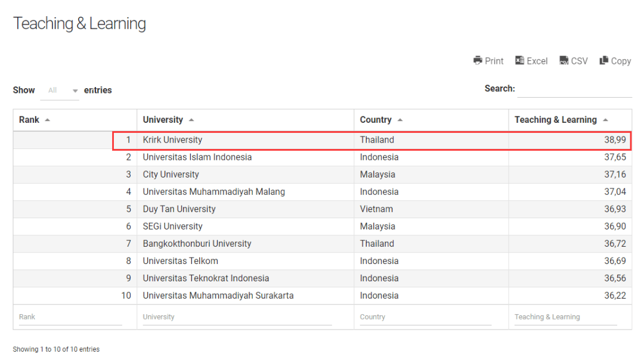644x360 pixels.
Task: Sort by Country column arrow
Action: coord(400,120)
